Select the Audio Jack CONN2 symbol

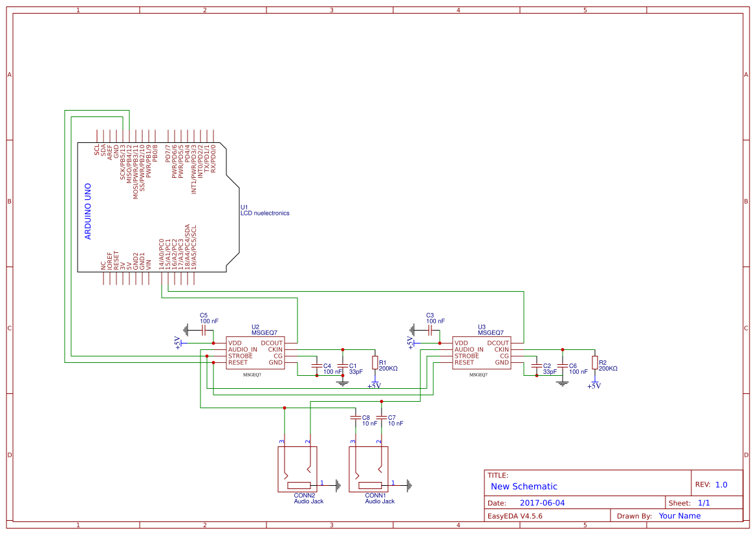coord(297,469)
